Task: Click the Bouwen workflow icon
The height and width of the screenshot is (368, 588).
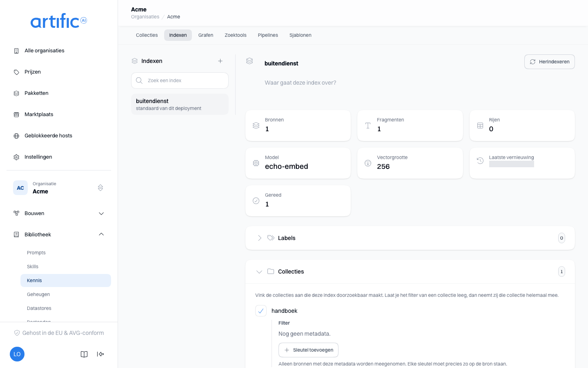Action: 16,213
